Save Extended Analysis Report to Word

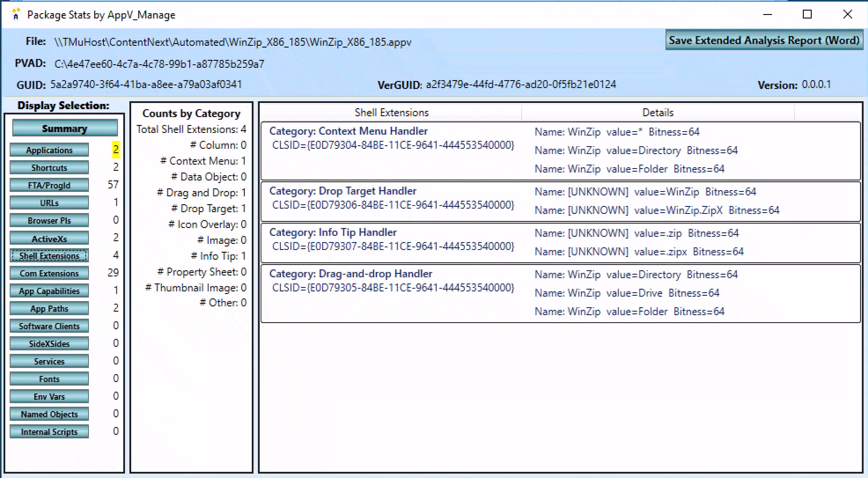(764, 40)
